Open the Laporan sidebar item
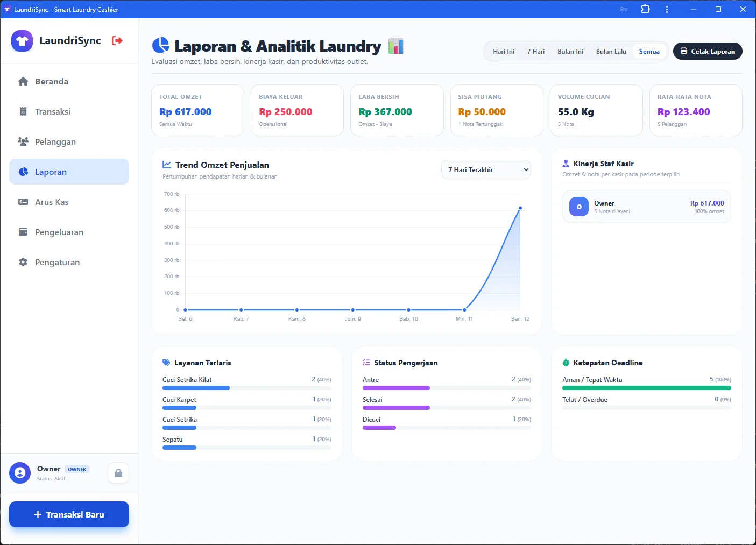Viewport: 756px width, 545px height. (69, 172)
